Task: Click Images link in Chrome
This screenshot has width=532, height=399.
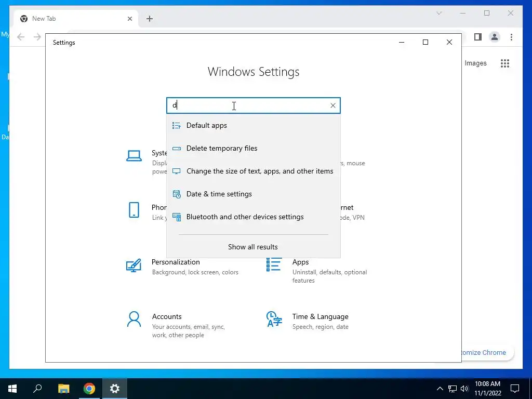Action: click(x=475, y=63)
